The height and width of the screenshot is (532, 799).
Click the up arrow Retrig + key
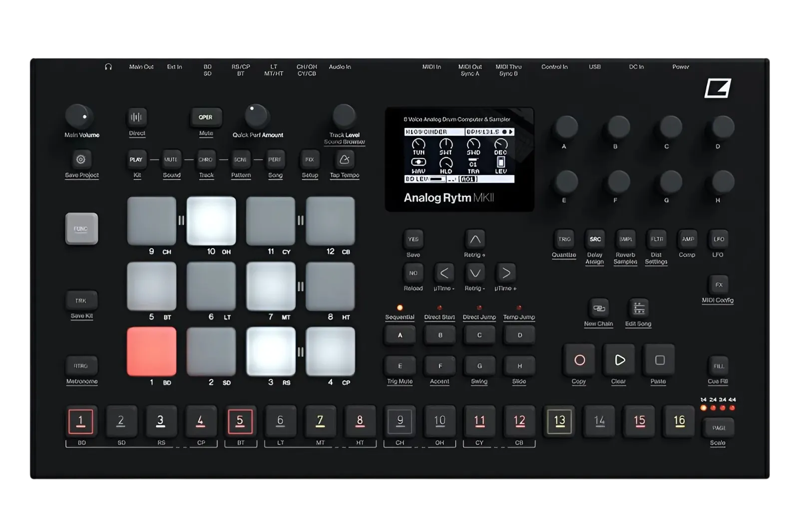tap(475, 240)
